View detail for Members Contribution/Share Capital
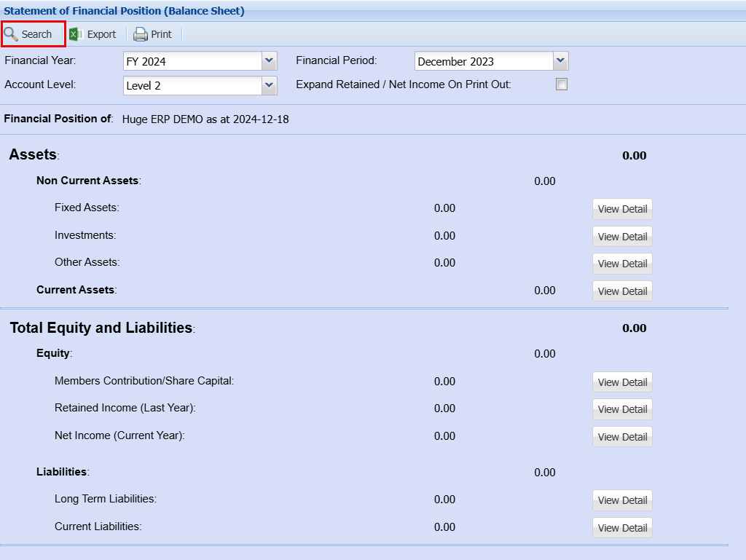 click(x=622, y=382)
